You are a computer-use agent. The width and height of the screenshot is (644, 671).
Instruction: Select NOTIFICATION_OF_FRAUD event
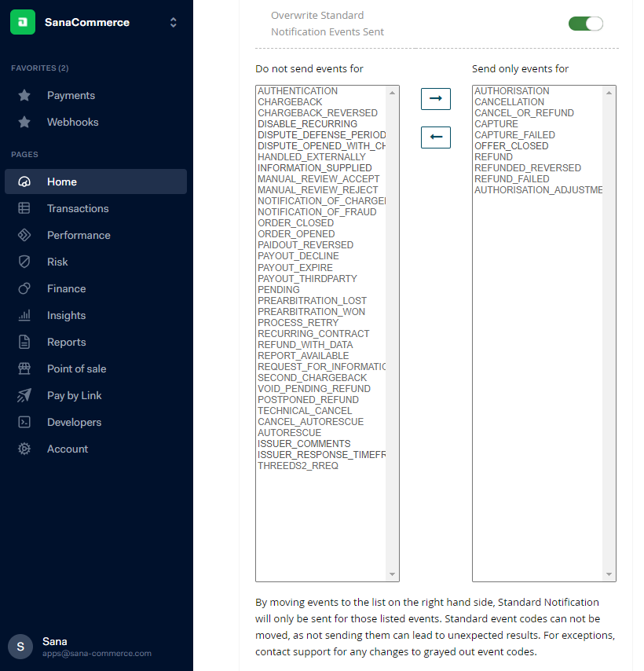click(317, 212)
